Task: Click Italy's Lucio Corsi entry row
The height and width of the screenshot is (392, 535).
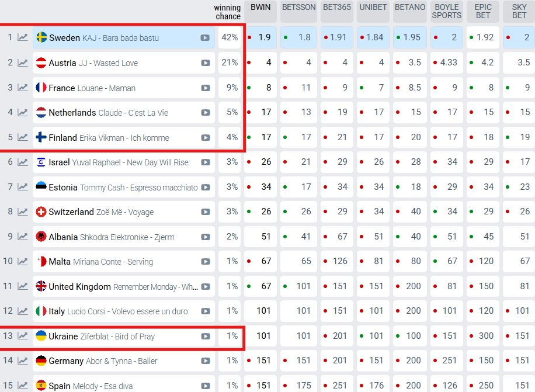Action: [117, 311]
